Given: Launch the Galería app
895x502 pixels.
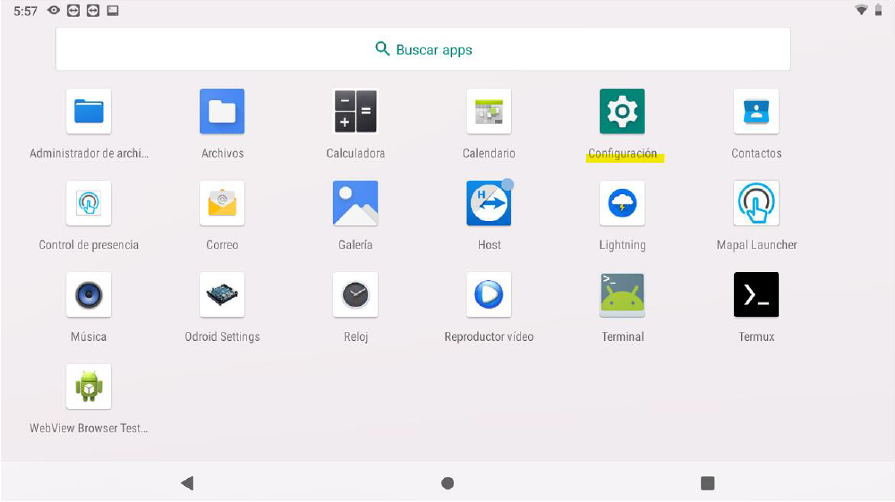Looking at the screenshot, I should pos(355,204).
